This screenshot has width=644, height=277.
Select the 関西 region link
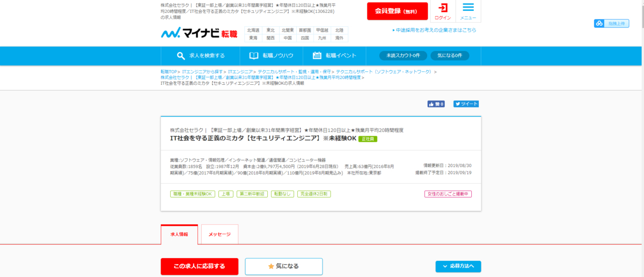click(x=270, y=38)
